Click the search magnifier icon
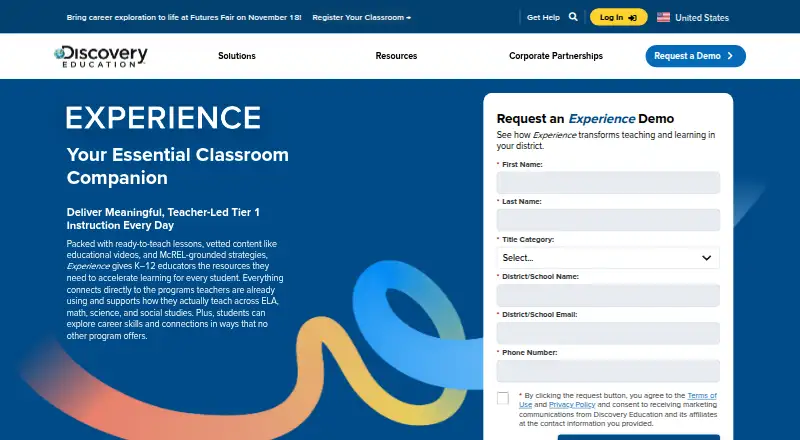This screenshot has width=800, height=440. point(573,17)
